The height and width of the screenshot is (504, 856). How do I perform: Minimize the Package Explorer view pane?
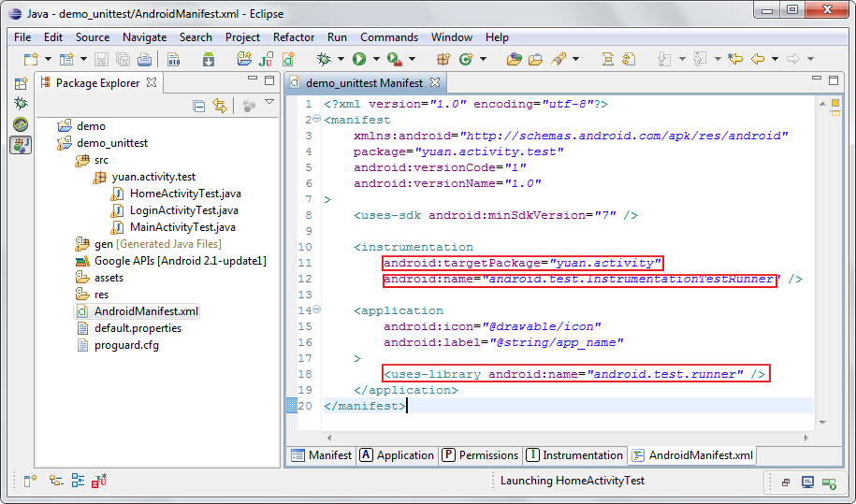253,79
